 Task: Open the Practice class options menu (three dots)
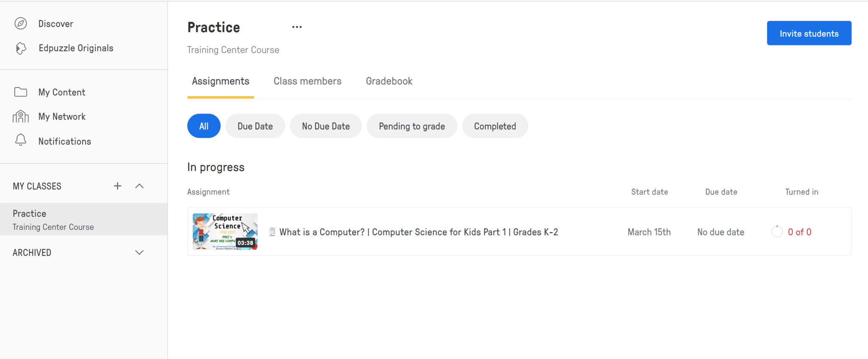(297, 27)
